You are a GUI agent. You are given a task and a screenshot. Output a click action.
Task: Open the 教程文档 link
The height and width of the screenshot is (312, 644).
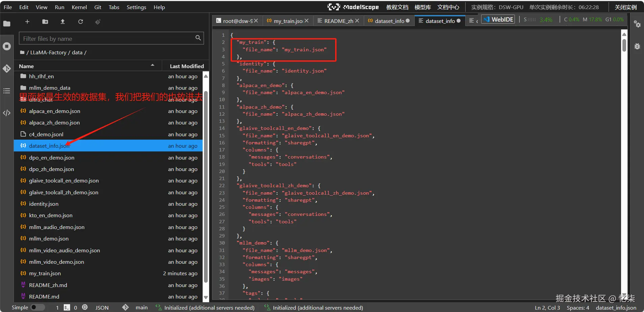[397, 7]
